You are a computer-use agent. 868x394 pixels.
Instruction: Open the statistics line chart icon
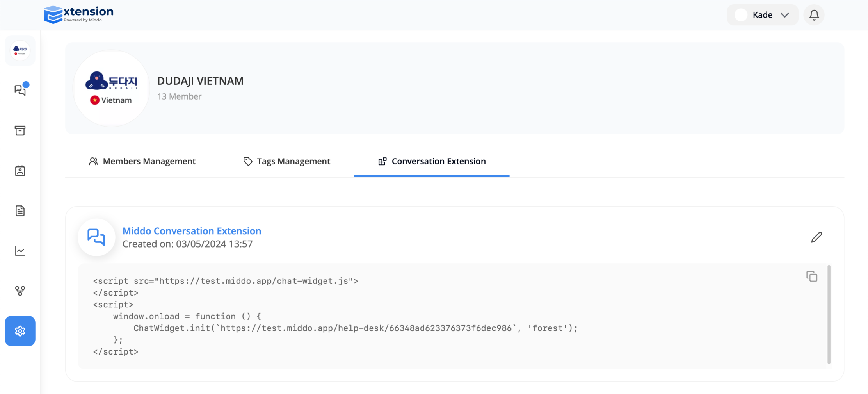point(20,251)
